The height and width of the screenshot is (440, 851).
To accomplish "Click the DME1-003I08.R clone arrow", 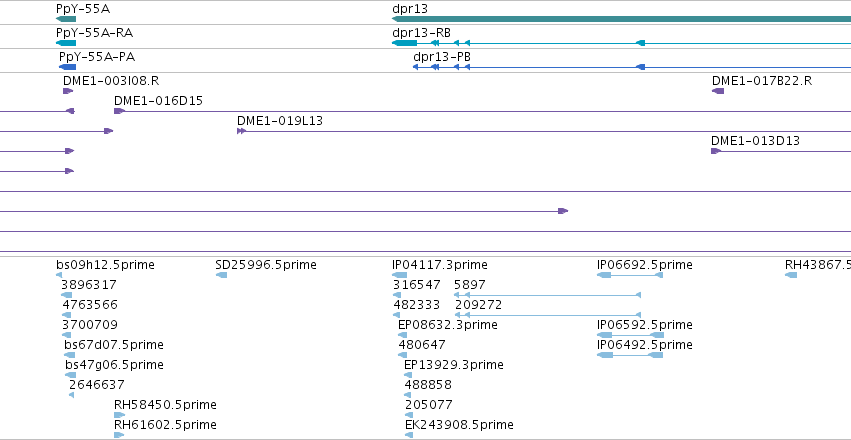I will tap(68, 91).
